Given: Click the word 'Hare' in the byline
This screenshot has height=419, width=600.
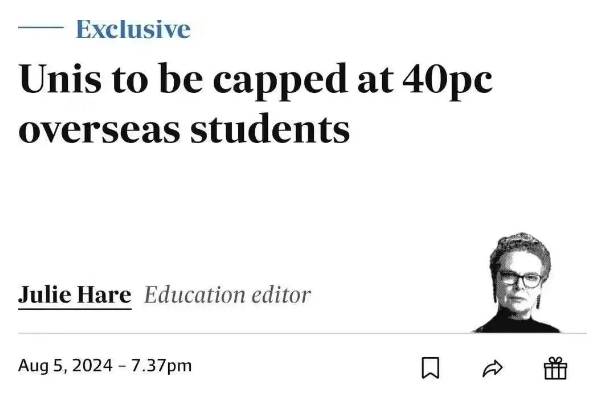Looking at the screenshot, I should click(x=104, y=295).
